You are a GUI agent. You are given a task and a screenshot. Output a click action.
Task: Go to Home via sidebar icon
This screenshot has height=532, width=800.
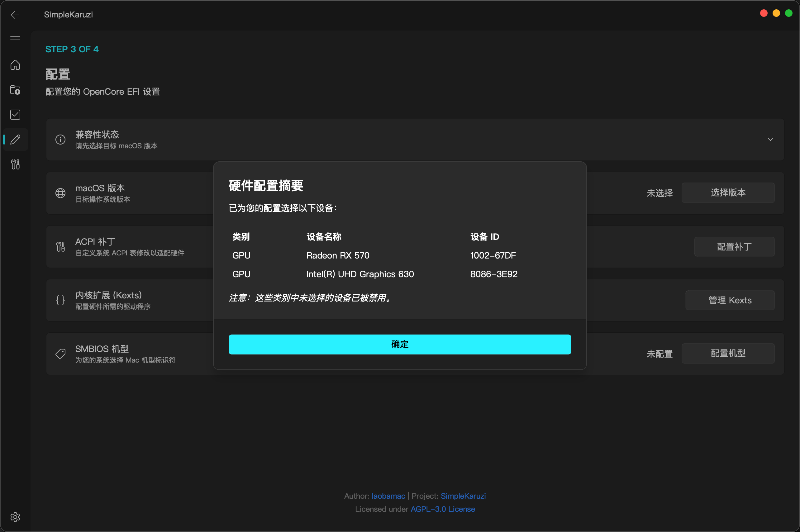[x=15, y=65]
